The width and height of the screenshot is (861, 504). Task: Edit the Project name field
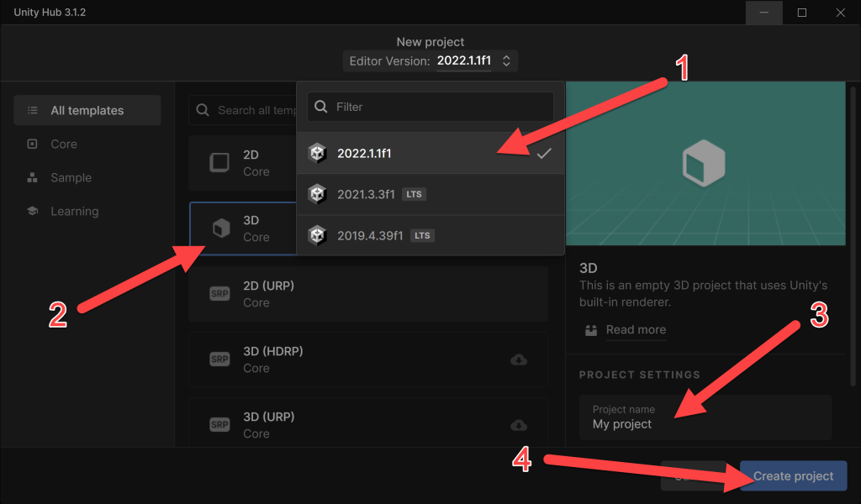click(x=705, y=417)
